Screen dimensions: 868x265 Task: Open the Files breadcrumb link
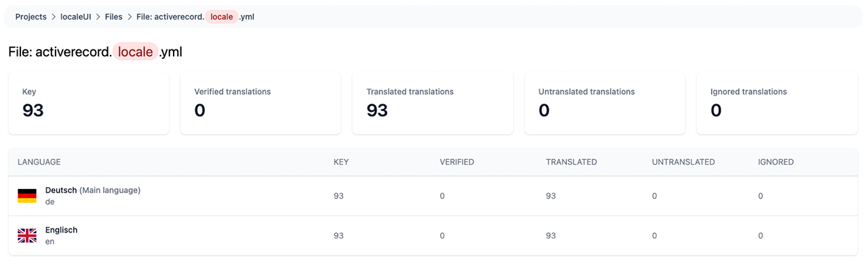113,16
